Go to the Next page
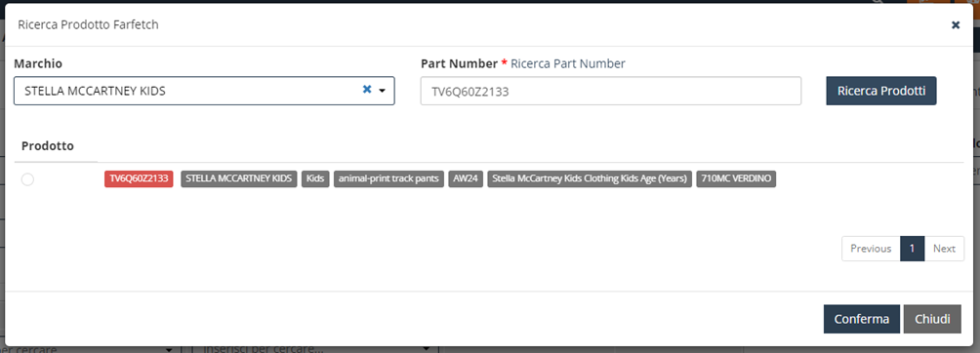 click(x=945, y=249)
